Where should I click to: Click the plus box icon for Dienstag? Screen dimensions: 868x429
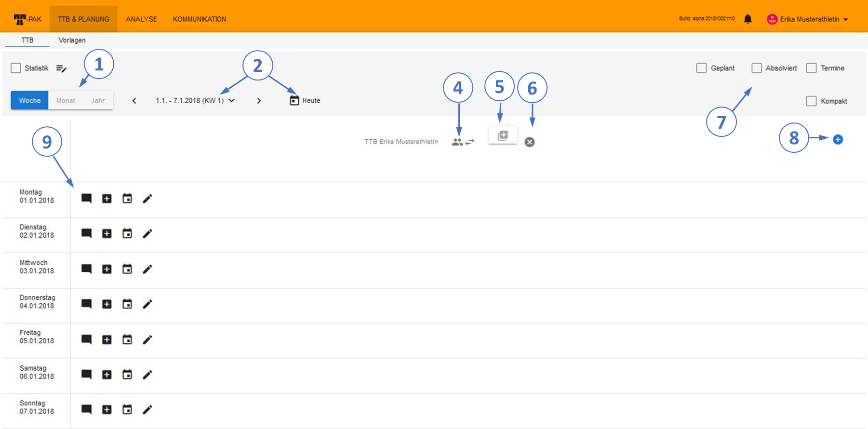tap(107, 234)
